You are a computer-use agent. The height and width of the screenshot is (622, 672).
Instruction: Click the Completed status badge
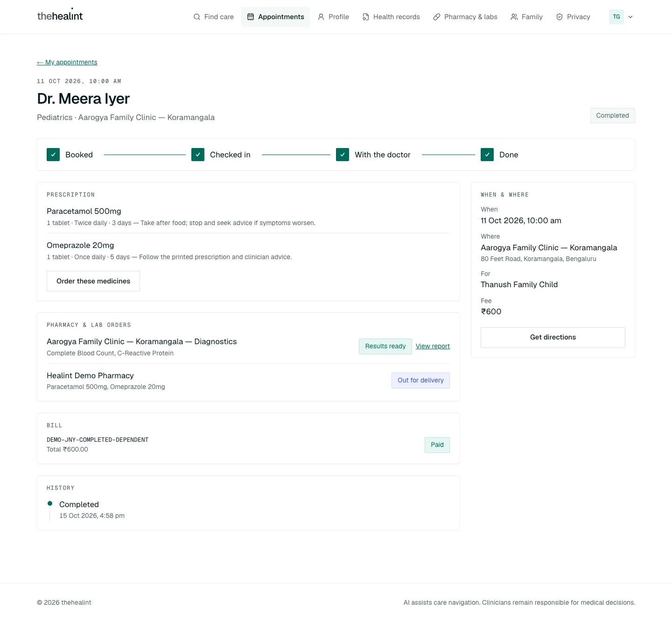(612, 115)
